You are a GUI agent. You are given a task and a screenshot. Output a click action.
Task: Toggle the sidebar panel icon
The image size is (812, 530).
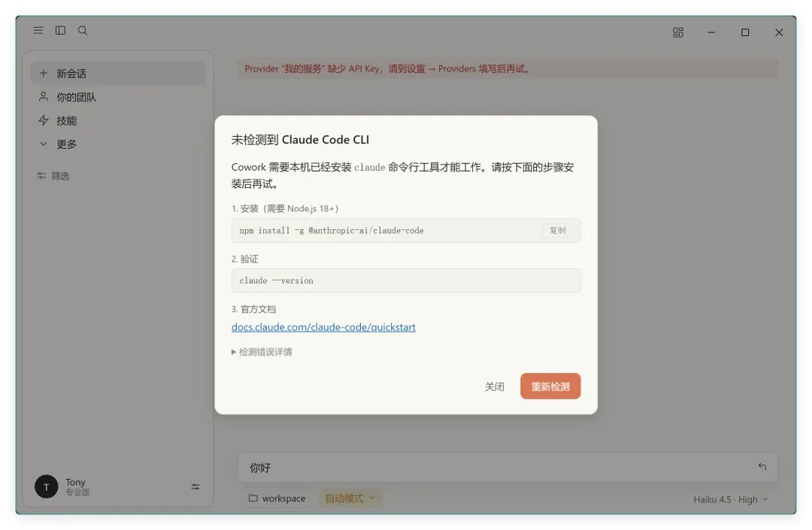(x=61, y=31)
